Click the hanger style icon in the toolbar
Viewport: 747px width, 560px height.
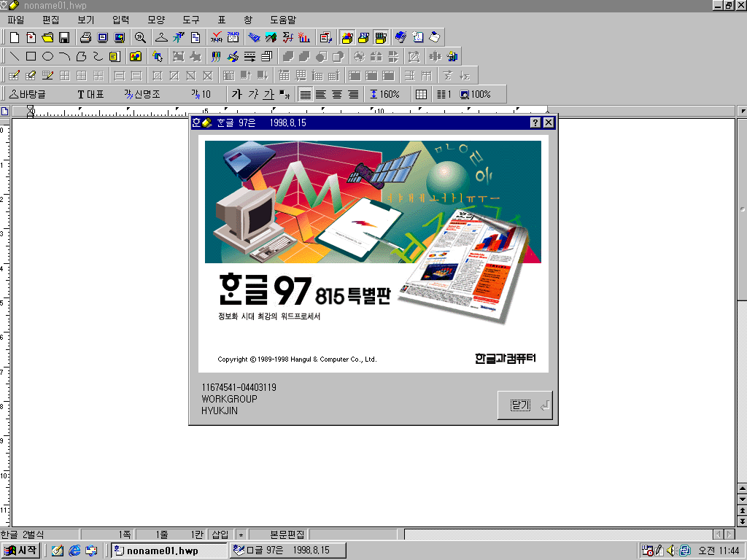pos(161,38)
